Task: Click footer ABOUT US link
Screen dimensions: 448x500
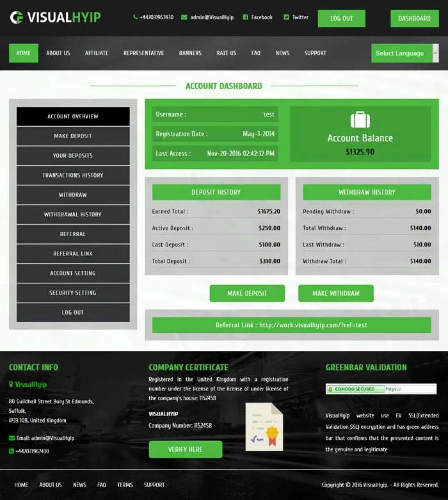Action: tap(50, 485)
